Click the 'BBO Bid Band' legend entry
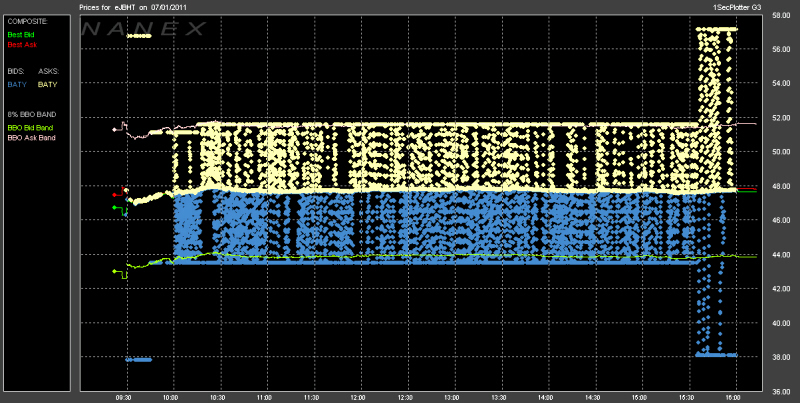This screenshot has height=403, width=800. click(x=30, y=127)
